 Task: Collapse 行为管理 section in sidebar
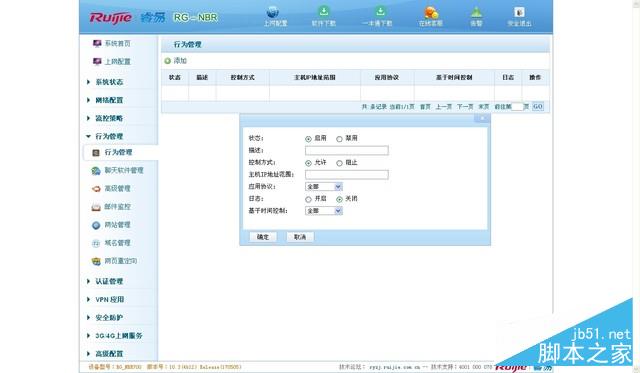109,136
